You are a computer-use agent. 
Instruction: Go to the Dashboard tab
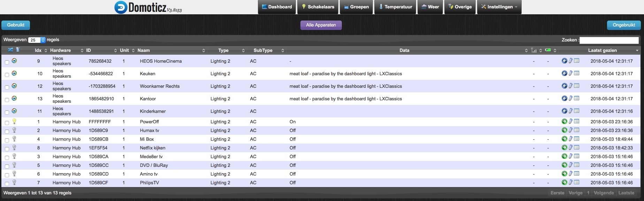277,7
